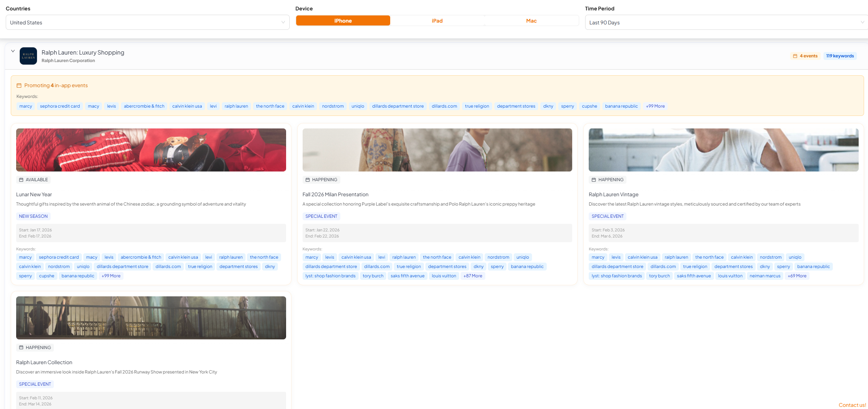Image resolution: width=868 pixels, height=409 pixels.
Task: Click calendar icon on Ralph Lauren Collection HAPPENING badge
Action: (x=21, y=348)
